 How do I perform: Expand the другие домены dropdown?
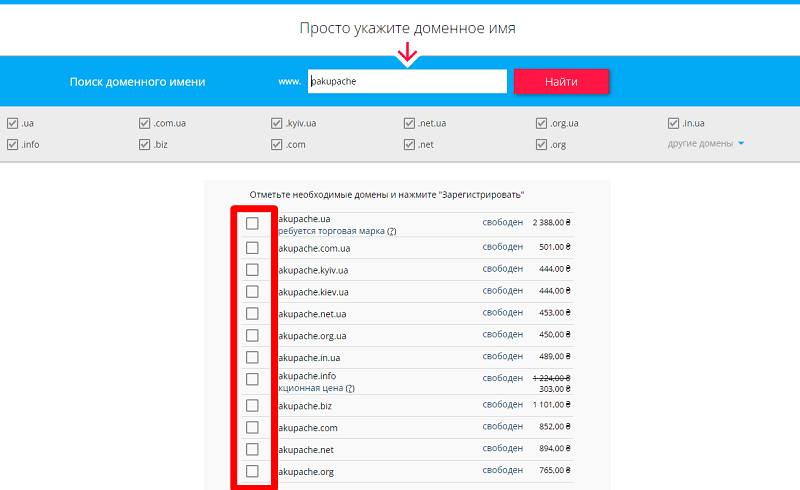click(x=706, y=143)
